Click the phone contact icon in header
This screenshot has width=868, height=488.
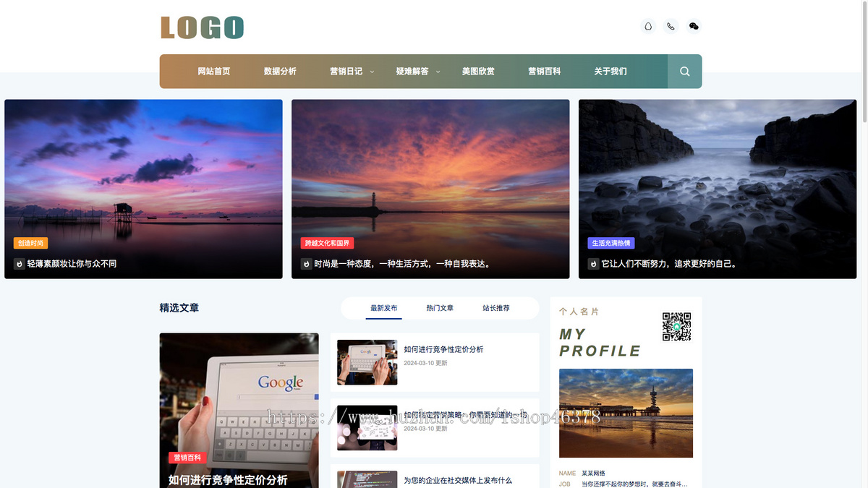pyautogui.click(x=671, y=27)
